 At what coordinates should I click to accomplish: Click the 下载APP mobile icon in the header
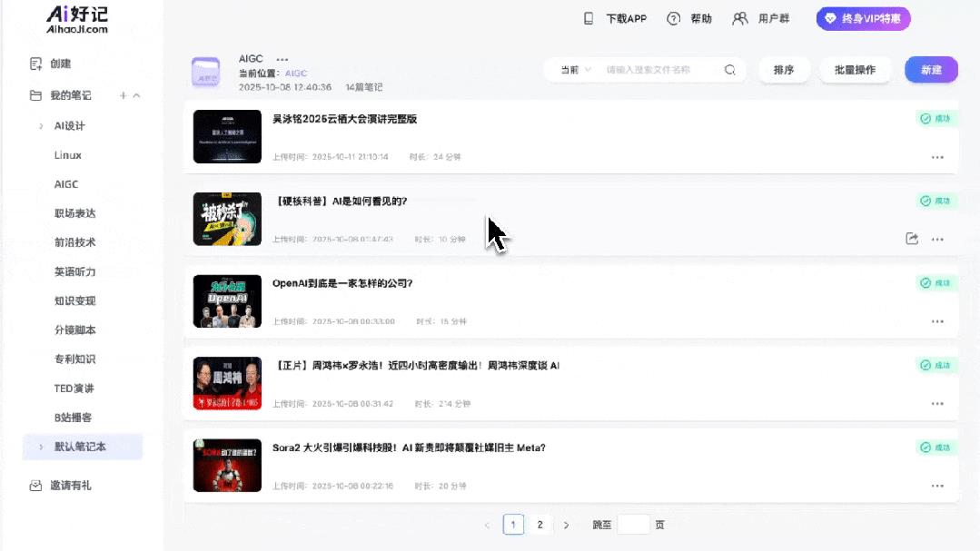589,18
